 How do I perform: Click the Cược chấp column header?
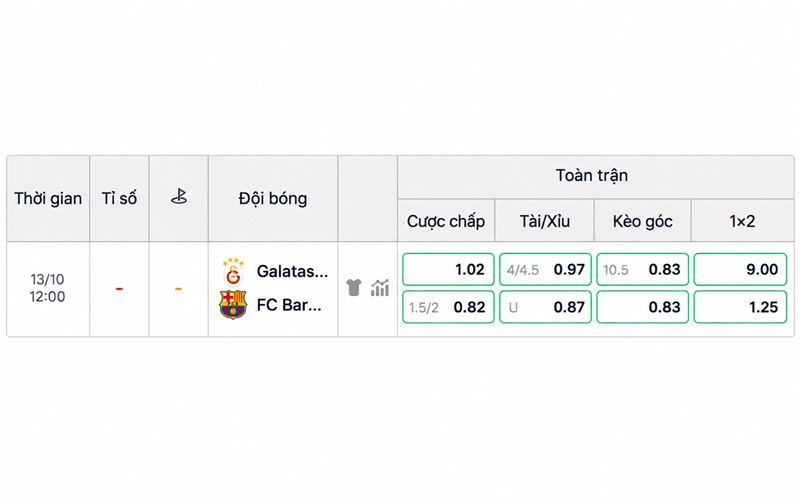coord(446,221)
